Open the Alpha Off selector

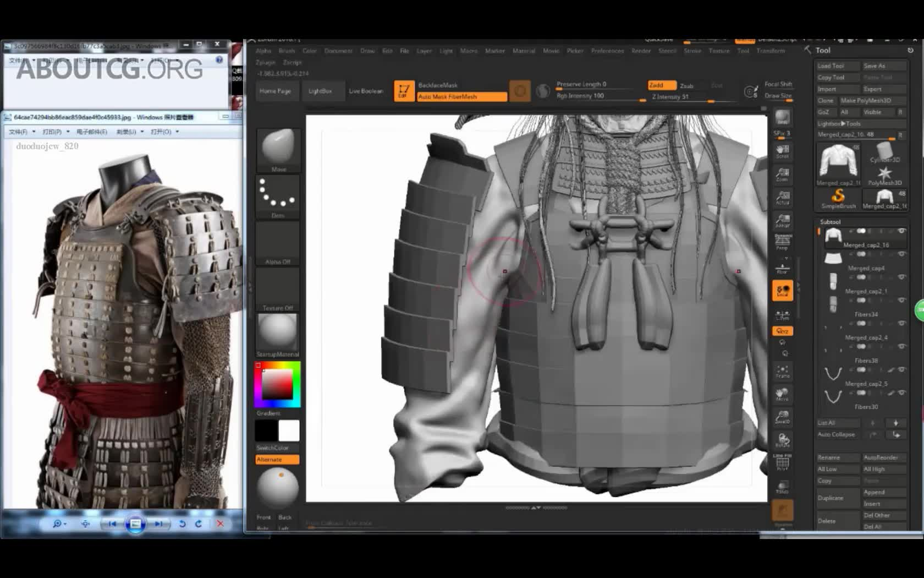click(278, 243)
